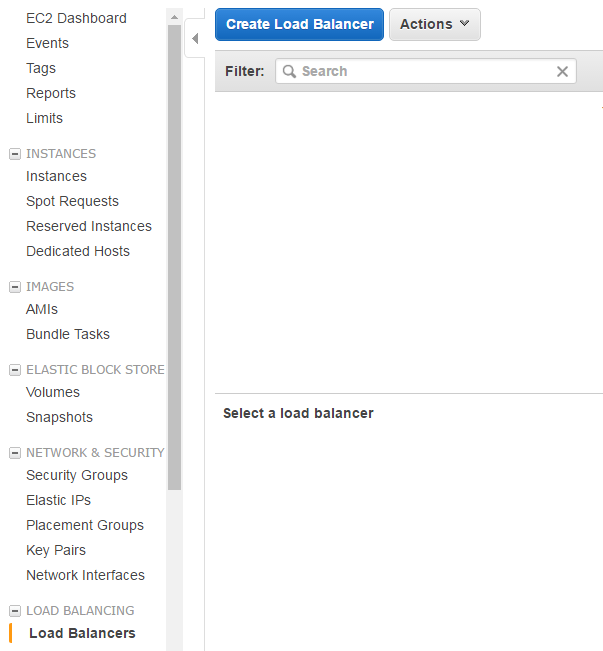Collapse the ELASTIC BLOCK STORE section

click(x=15, y=370)
